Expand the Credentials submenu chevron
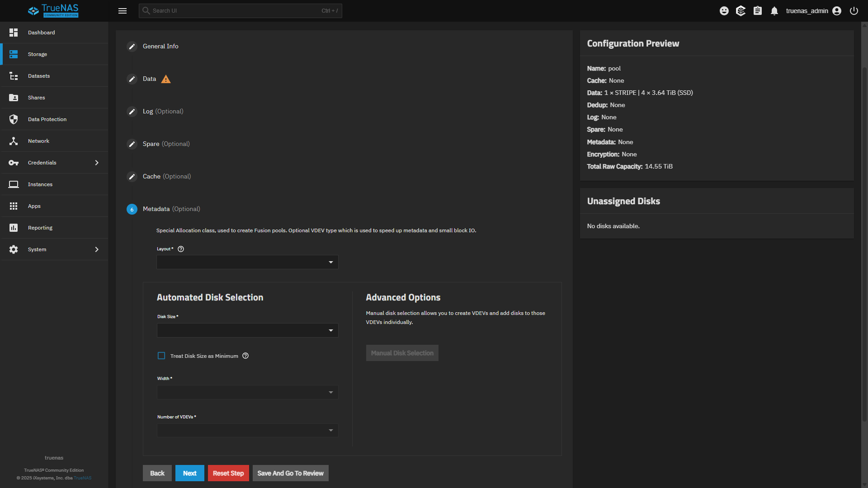The width and height of the screenshot is (868, 488). [x=97, y=163]
